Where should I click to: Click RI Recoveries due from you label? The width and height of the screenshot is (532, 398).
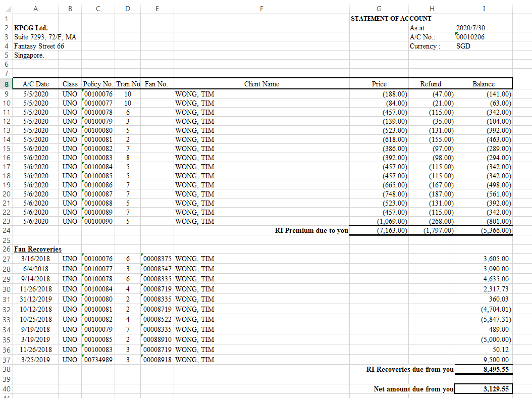click(x=410, y=370)
